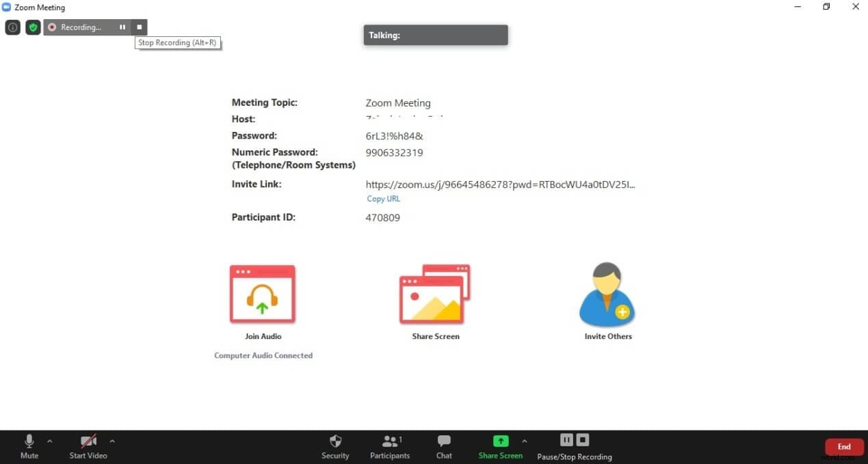Open the Security options
Image resolution: width=868 pixels, height=464 pixels.
coord(335,446)
